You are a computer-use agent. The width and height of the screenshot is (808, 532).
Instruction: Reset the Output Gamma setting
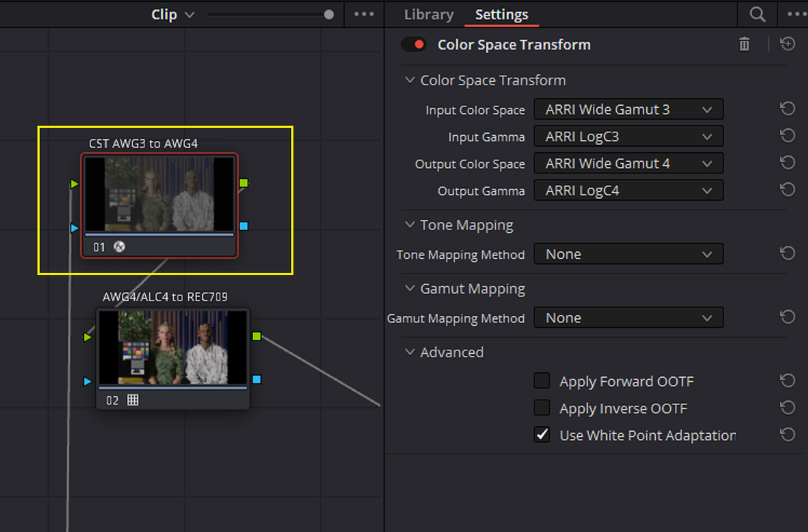coord(787,190)
